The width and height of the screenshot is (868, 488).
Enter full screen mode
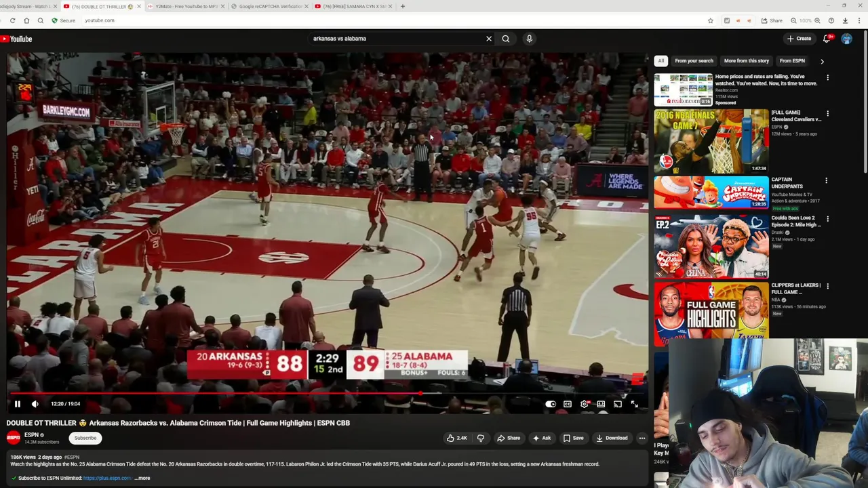(x=635, y=404)
